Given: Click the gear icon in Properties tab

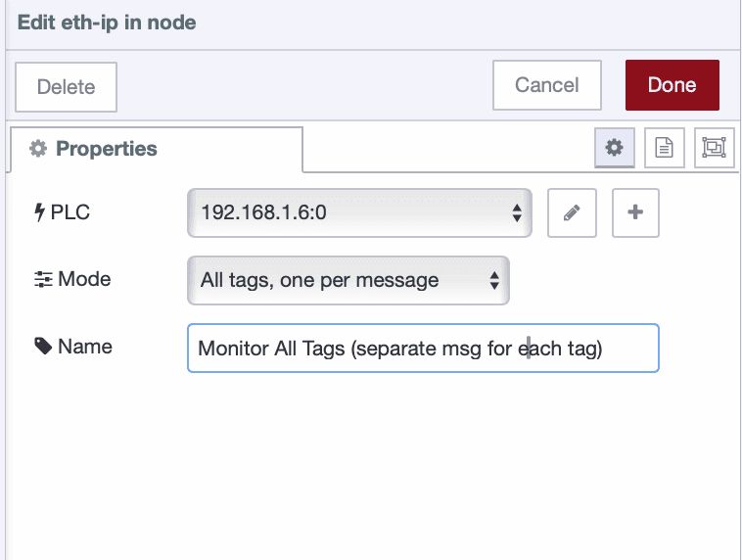Looking at the screenshot, I should pos(38,149).
